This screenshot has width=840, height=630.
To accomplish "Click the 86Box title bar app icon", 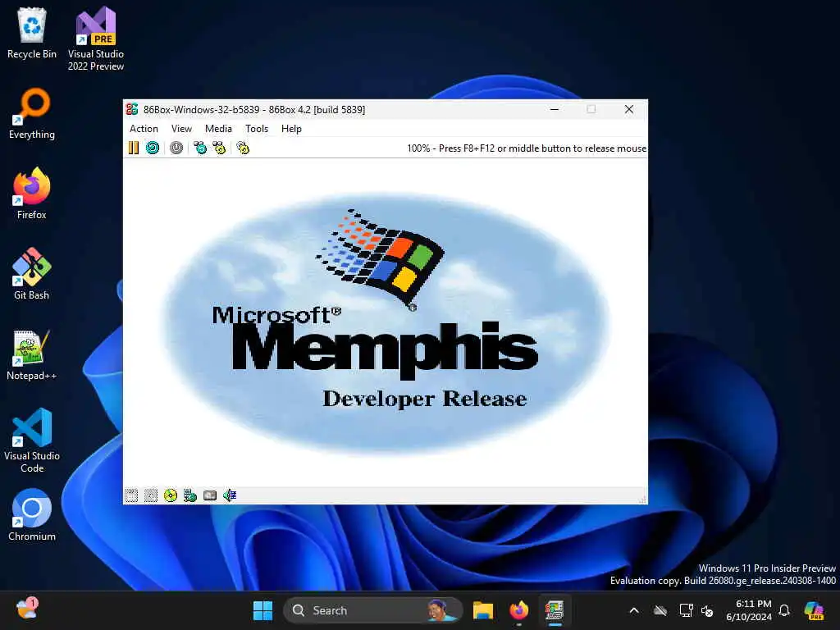I will pos(132,109).
